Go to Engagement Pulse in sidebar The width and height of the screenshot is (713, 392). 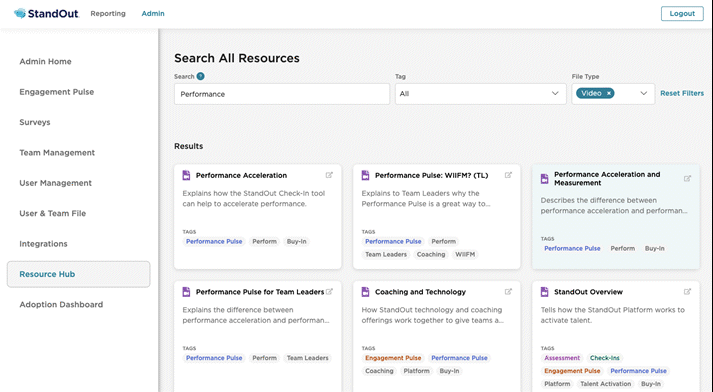pos(57,92)
